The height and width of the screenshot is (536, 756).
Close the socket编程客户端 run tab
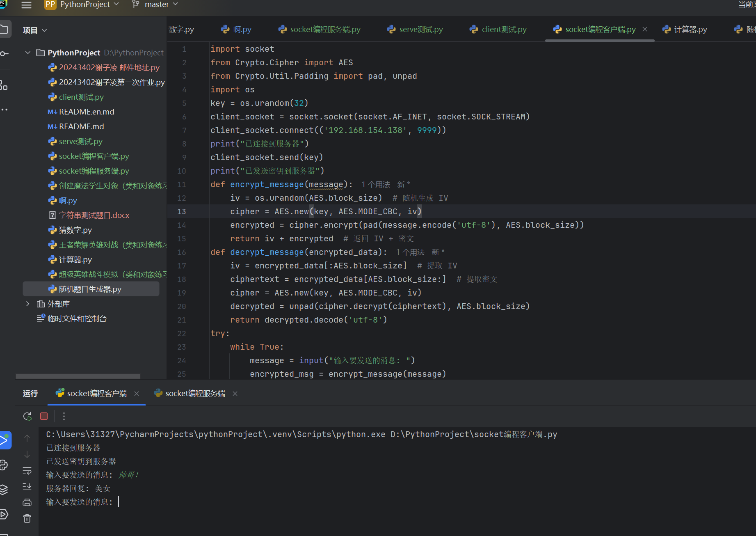click(x=137, y=394)
